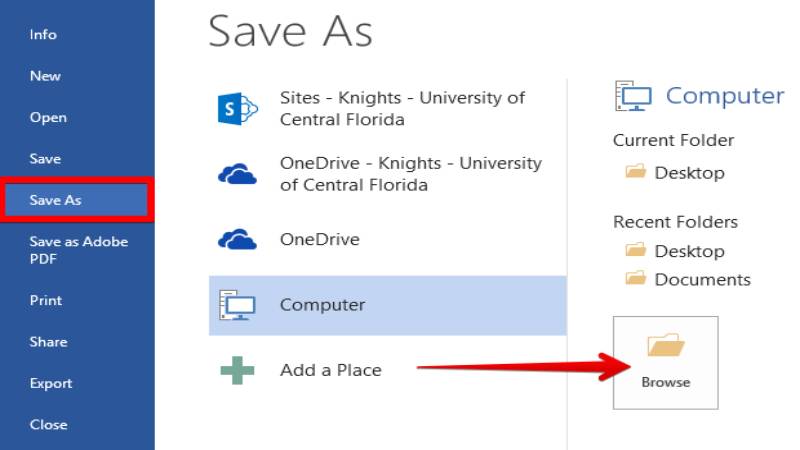Select Export in the sidebar

click(x=51, y=383)
